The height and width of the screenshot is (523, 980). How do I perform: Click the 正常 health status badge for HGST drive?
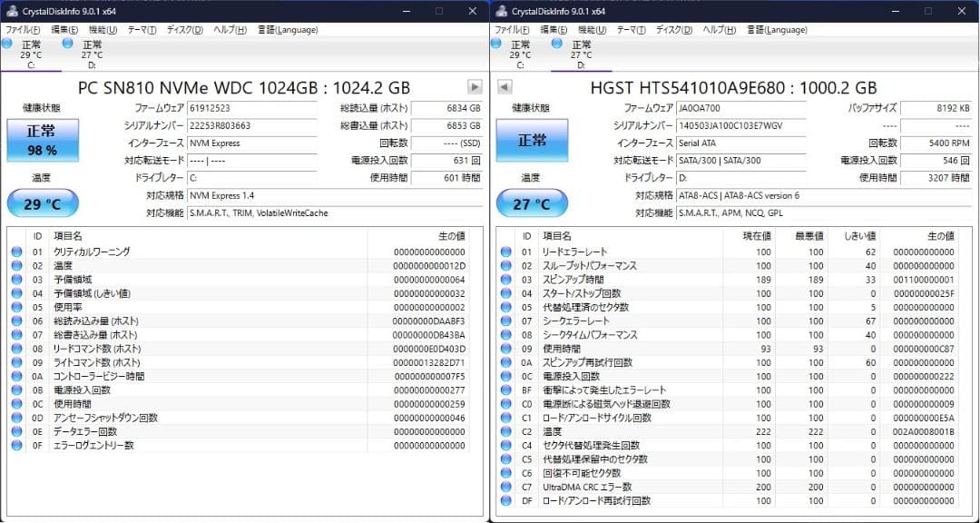coord(534,142)
